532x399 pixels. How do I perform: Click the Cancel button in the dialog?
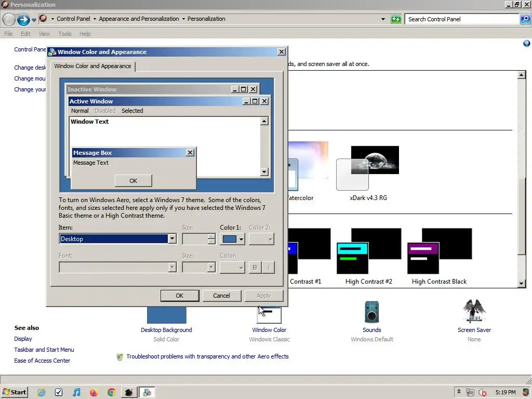[x=221, y=296]
